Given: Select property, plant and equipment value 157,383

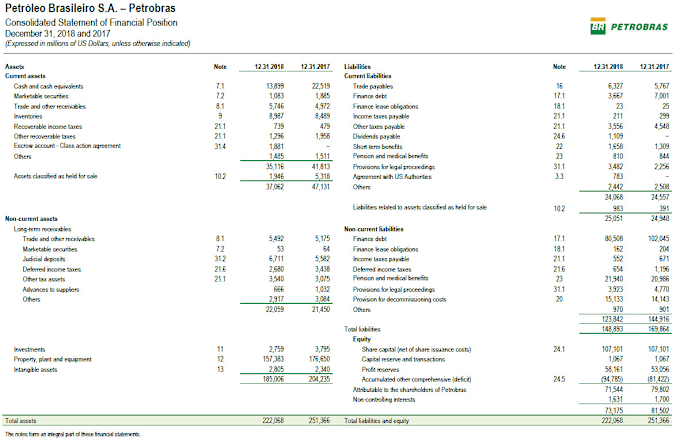Looking at the screenshot, I should (x=273, y=359).
